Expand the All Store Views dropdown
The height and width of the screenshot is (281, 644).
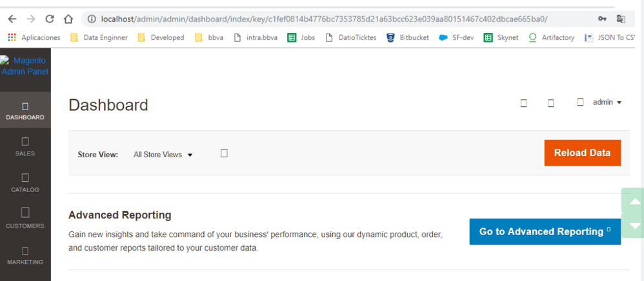coord(163,155)
